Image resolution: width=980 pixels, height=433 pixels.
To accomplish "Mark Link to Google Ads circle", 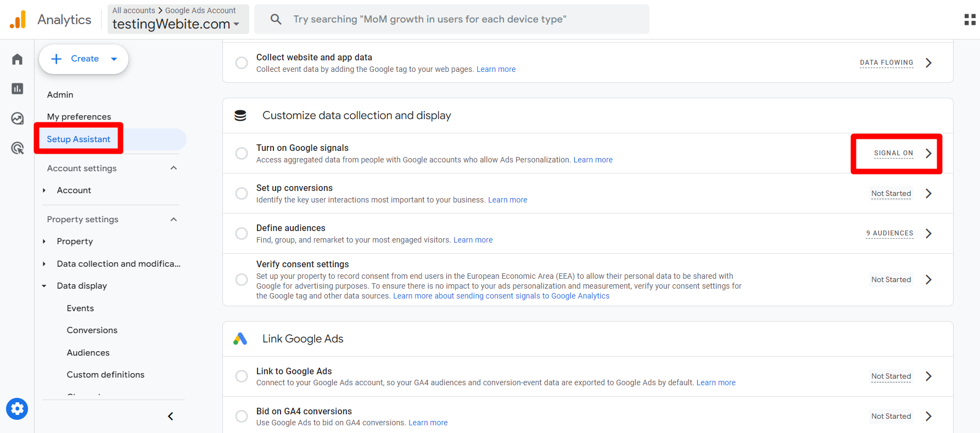I will tap(242, 376).
